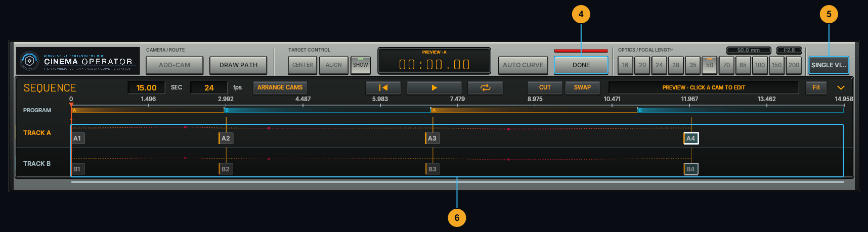Screen dimensions: 868x232
Task: Toggle the SHOW target button
Action: 361,65
